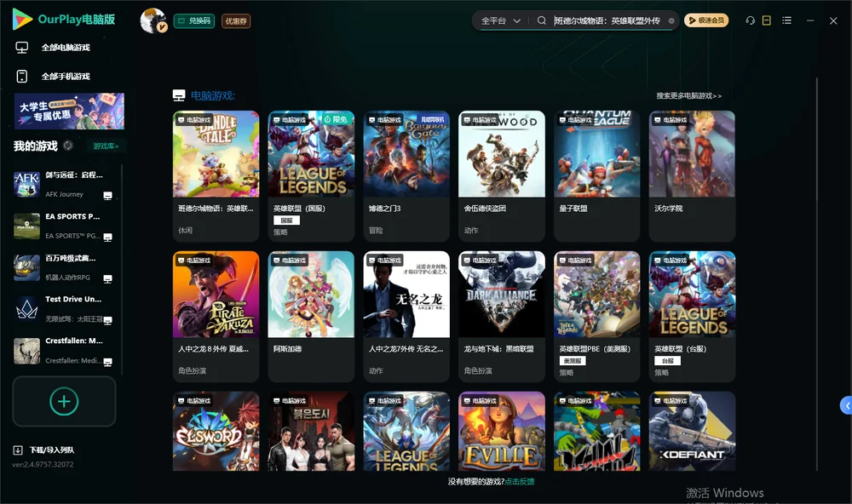
Task: Click the yellow window icon beside the headset
Action: coord(766,20)
